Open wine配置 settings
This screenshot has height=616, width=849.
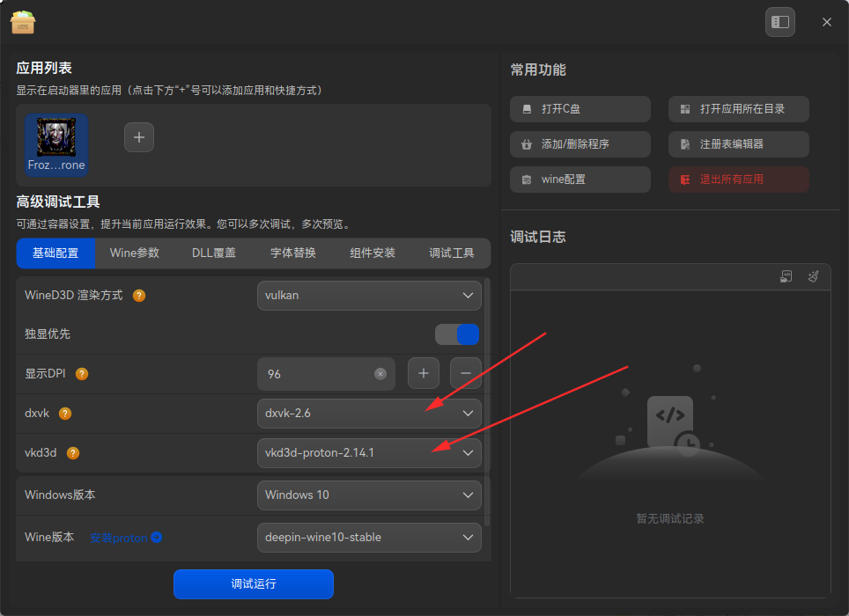[x=580, y=180]
